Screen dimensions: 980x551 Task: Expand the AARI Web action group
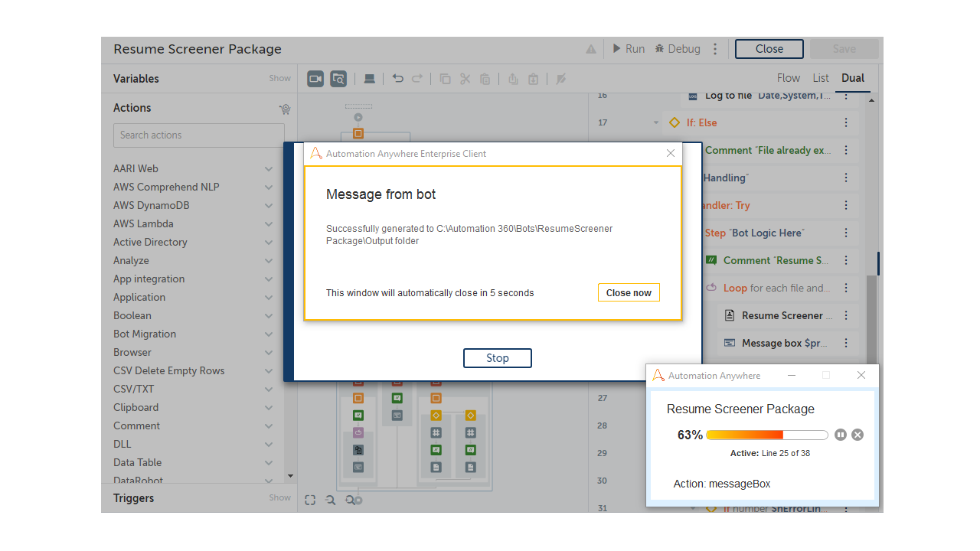(x=269, y=168)
